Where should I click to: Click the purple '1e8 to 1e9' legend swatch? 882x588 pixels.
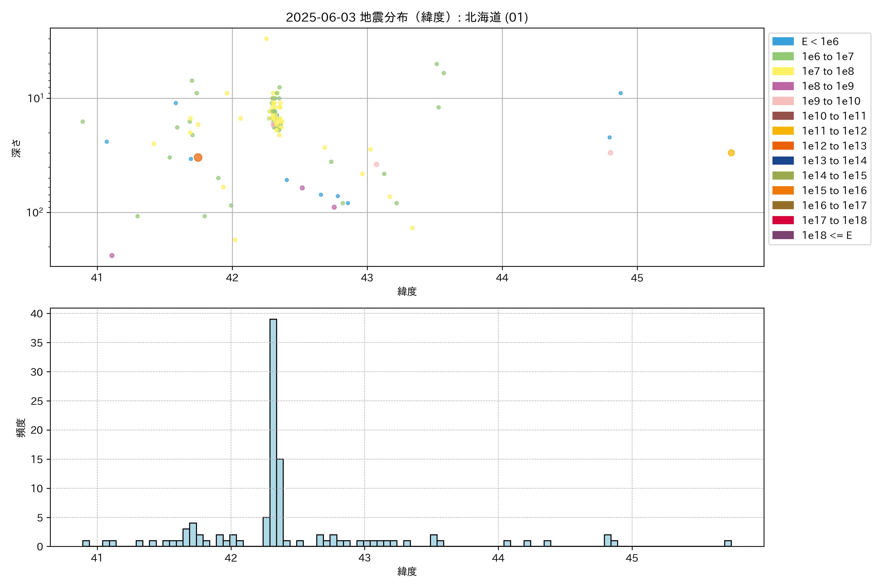click(783, 86)
